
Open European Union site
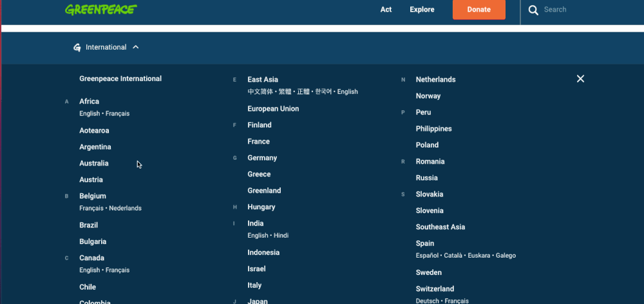273,108
